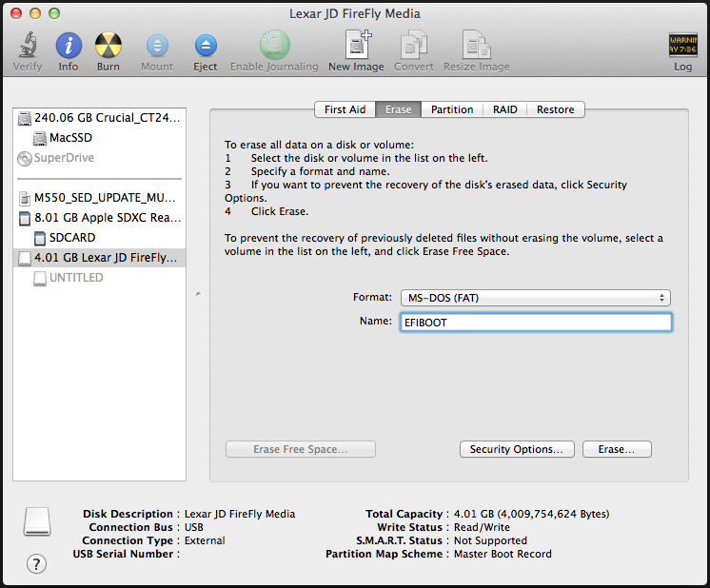Open disk Info from the toolbar

69,46
